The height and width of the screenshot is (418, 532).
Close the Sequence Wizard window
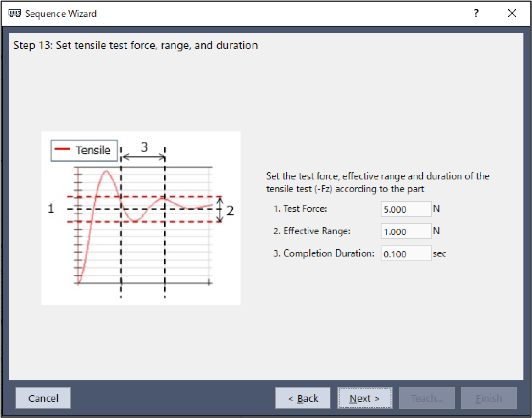point(512,13)
